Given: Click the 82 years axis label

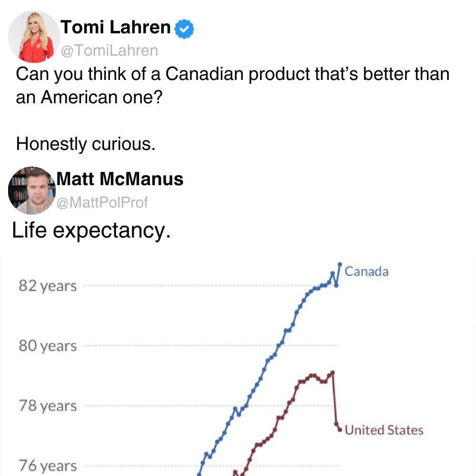Looking at the screenshot, I should [48, 286].
